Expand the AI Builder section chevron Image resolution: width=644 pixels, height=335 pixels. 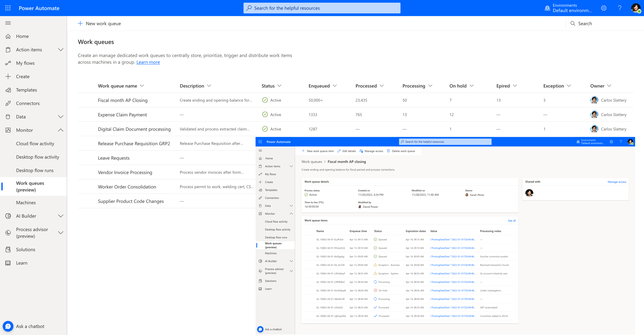[60, 216]
